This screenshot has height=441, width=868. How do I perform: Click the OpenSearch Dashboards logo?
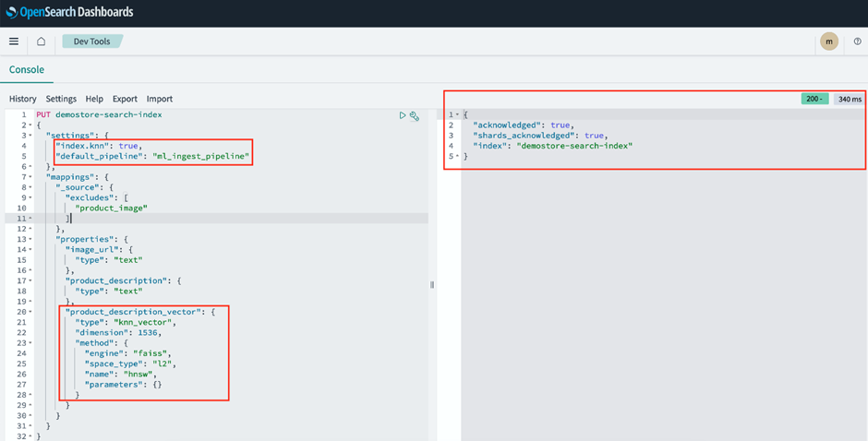click(x=69, y=12)
